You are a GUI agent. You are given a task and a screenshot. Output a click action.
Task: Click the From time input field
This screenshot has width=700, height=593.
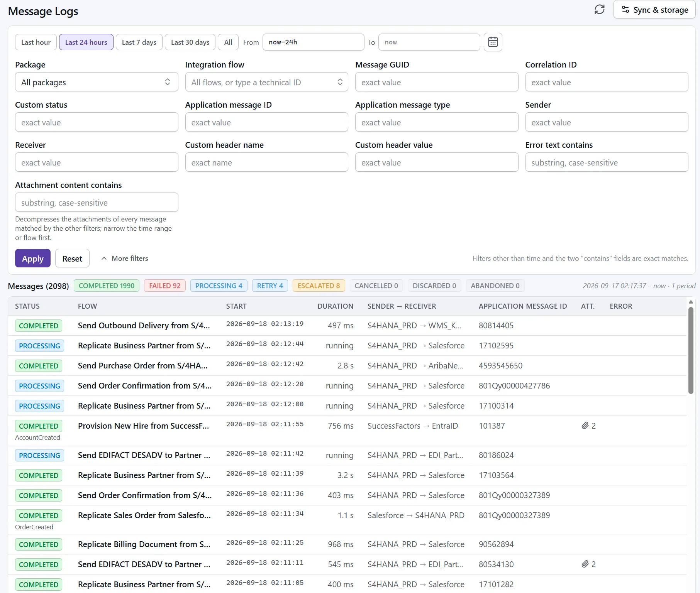[x=313, y=42]
